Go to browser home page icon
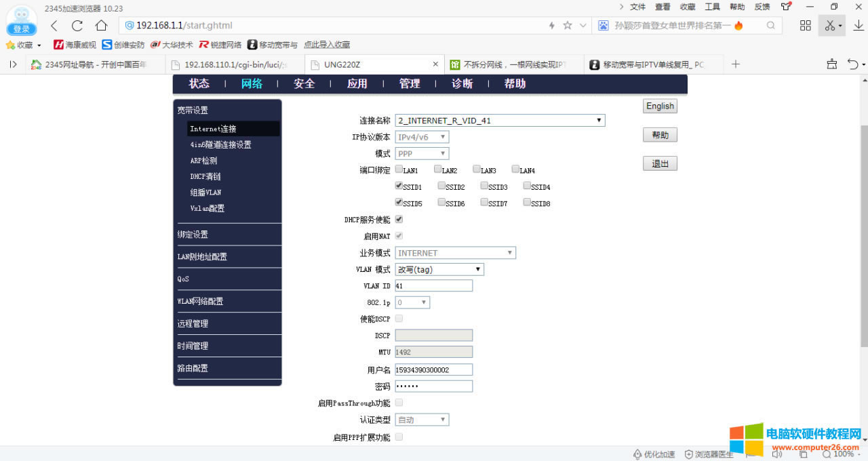This screenshot has height=461, width=868. 101,26
